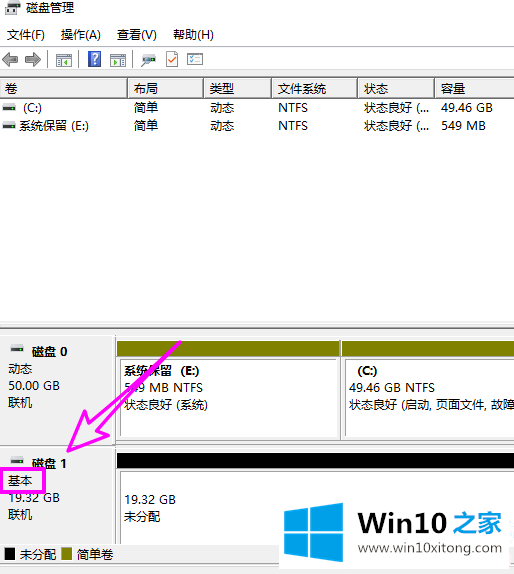Sort by the 类型 column header
The height and width of the screenshot is (574, 514).
pyautogui.click(x=238, y=88)
